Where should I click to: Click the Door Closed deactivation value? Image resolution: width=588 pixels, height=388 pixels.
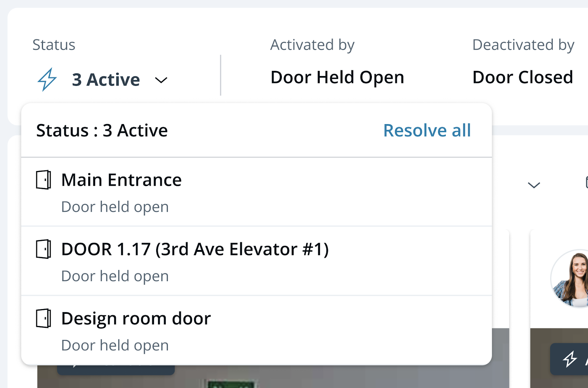point(523,77)
